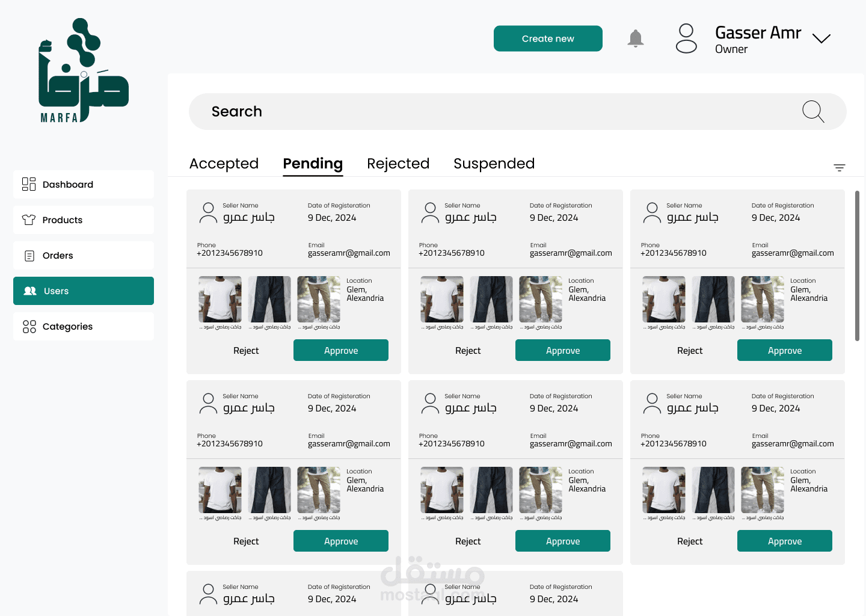Reject the seller in the top-middle card
866x616 pixels.
pyautogui.click(x=468, y=351)
